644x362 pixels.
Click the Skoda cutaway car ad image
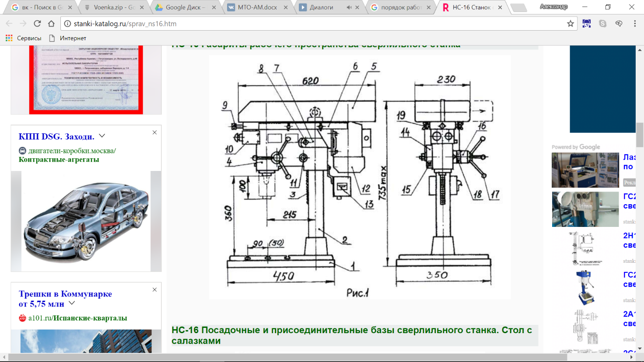point(86,221)
